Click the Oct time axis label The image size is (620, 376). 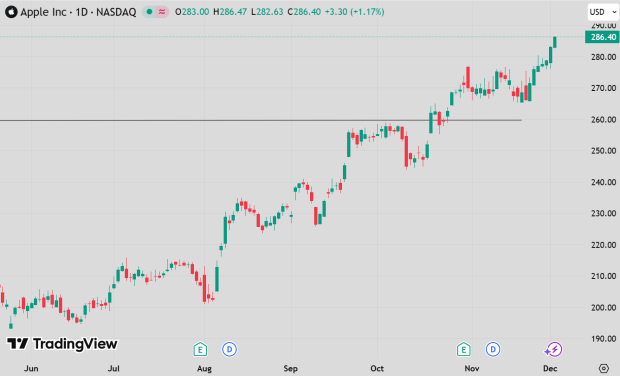(377, 368)
